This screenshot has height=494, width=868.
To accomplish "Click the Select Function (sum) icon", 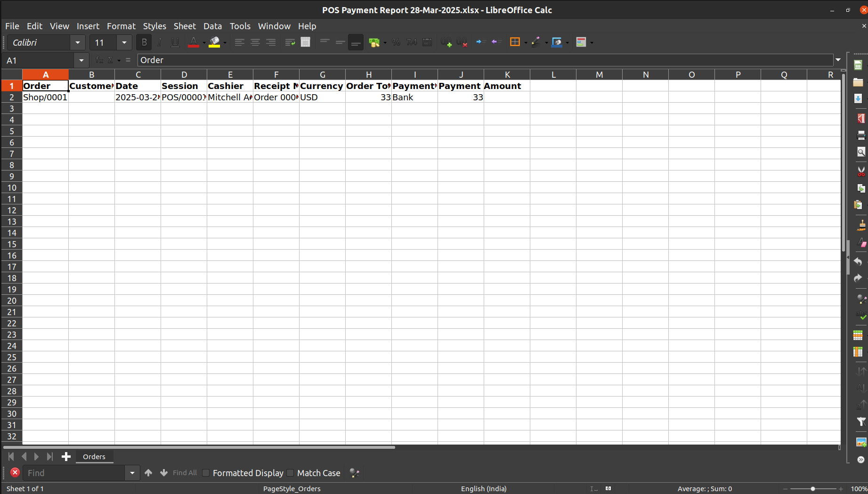I will pyautogui.click(x=111, y=60).
